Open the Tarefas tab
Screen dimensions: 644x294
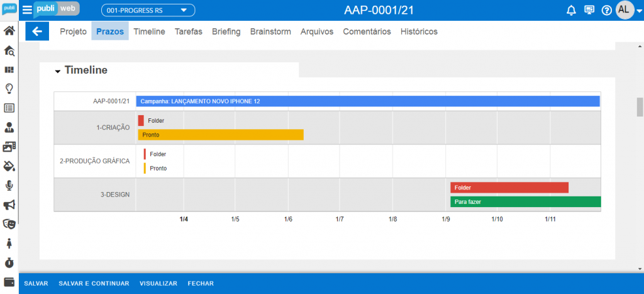(189, 31)
